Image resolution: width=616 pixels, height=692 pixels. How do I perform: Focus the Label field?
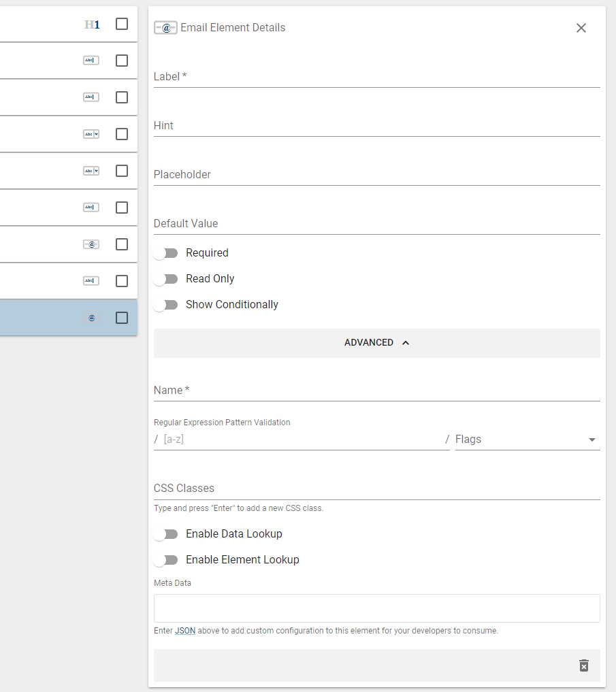376,77
